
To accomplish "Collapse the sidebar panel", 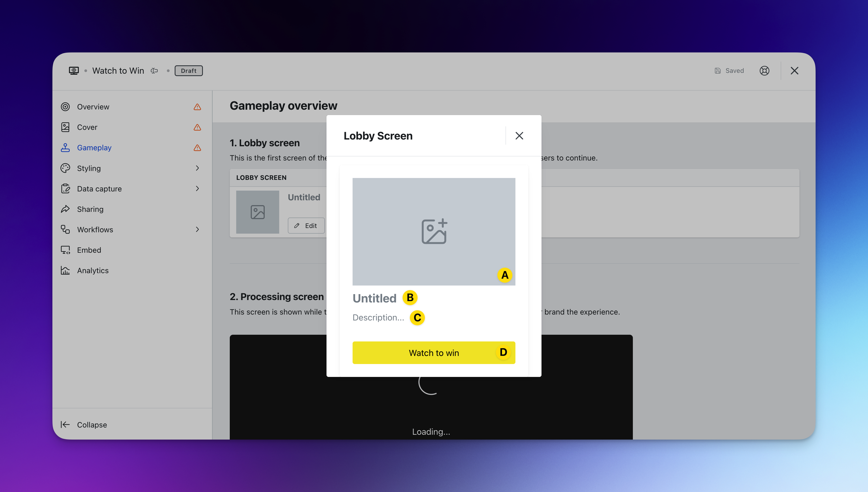I will pos(84,425).
